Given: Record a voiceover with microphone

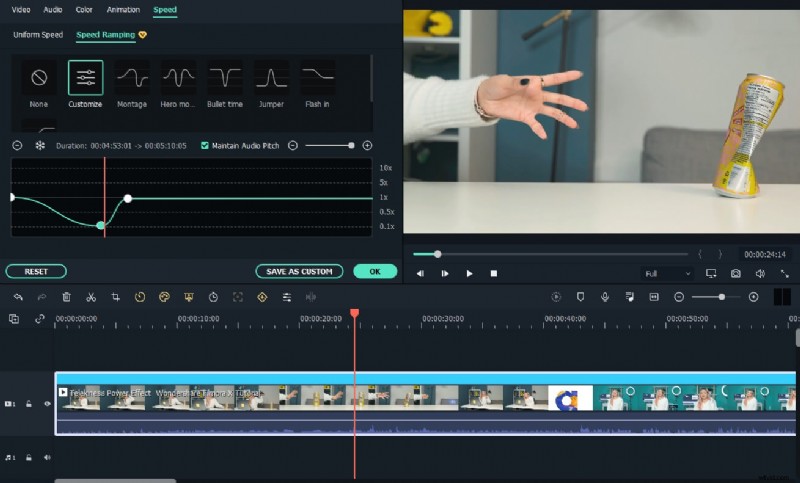Looking at the screenshot, I should click(x=605, y=297).
